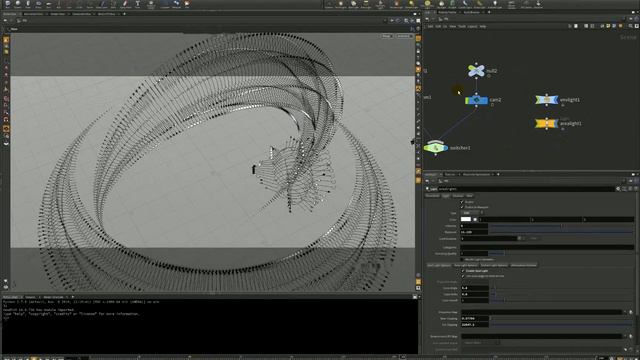Select the envlight1 node
The width and height of the screenshot is (640, 360).
547,100
